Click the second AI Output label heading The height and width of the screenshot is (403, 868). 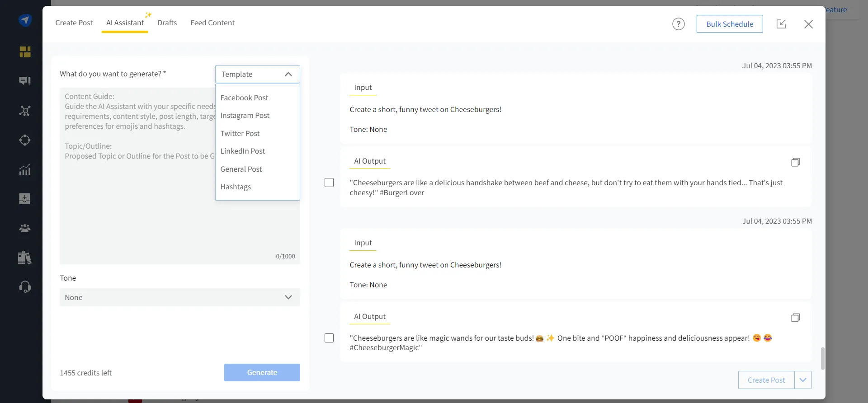(370, 316)
